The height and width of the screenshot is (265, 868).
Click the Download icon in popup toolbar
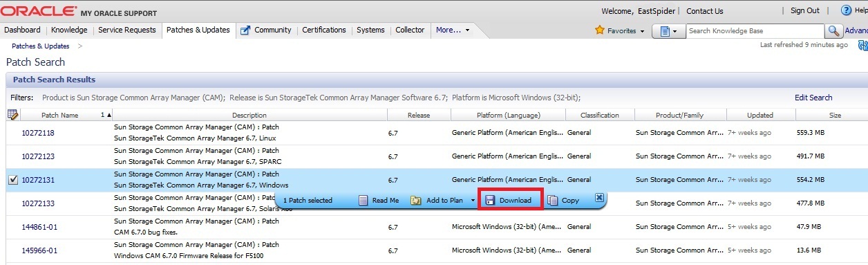tap(489, 201)
